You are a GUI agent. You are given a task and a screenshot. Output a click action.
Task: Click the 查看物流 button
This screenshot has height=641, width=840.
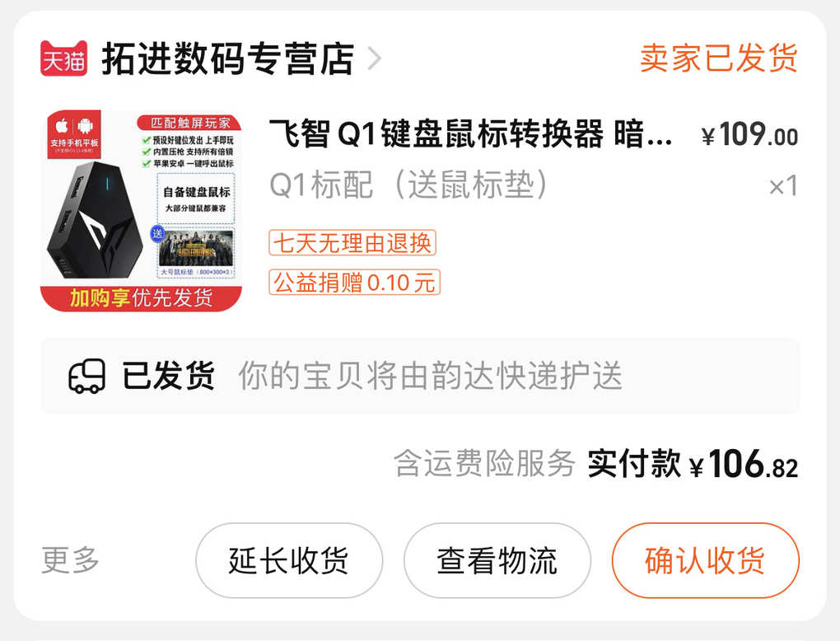tap(497, 560)
